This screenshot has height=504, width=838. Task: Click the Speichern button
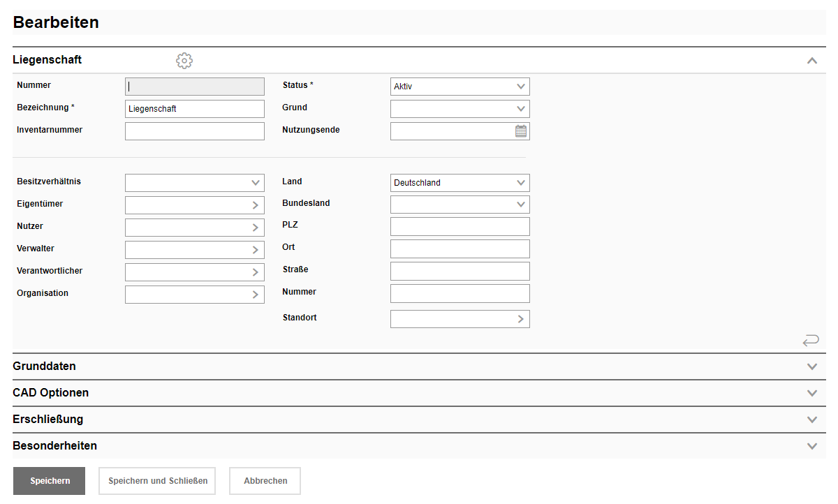click(50, 481)
